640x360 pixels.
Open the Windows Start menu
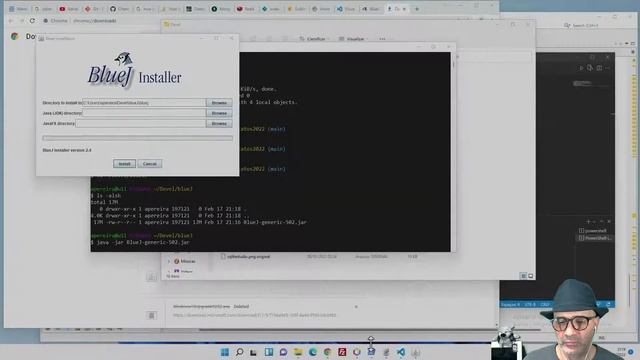224,352
